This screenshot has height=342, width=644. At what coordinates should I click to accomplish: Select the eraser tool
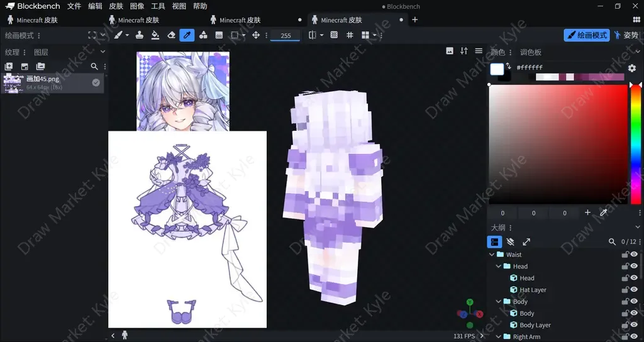tap(171, 35)
